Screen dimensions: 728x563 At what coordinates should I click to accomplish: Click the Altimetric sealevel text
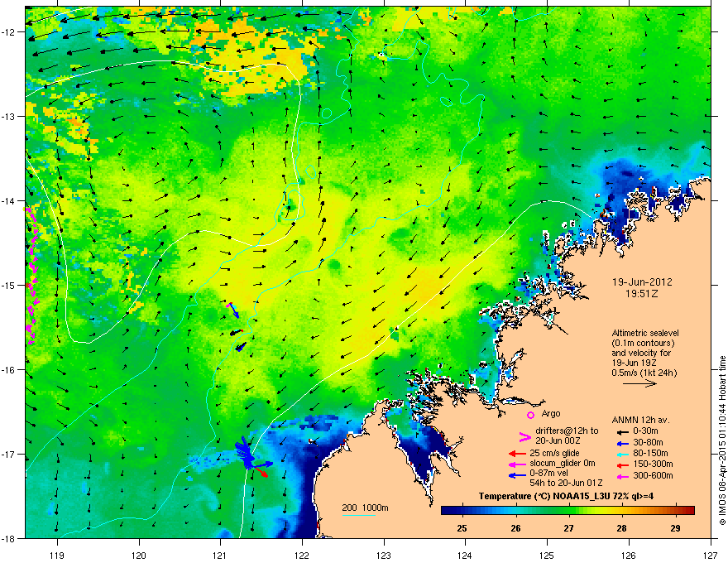pos(645,333)
